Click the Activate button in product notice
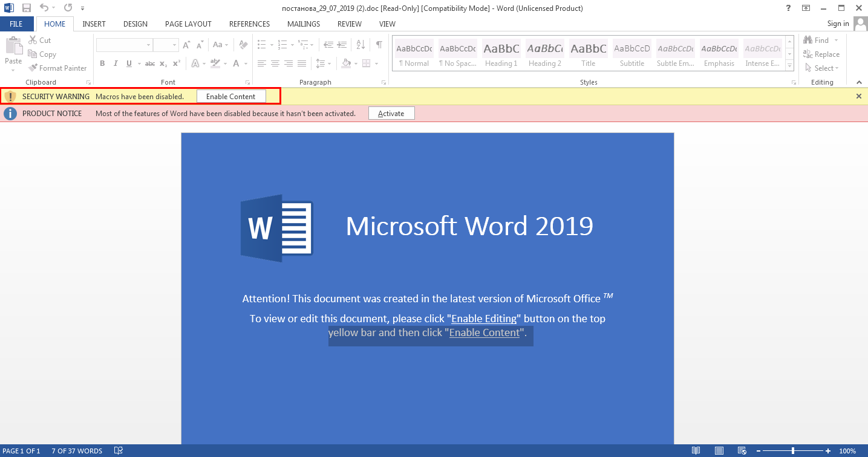This screenshot has width=868, height=457. [x=391, y=114]
